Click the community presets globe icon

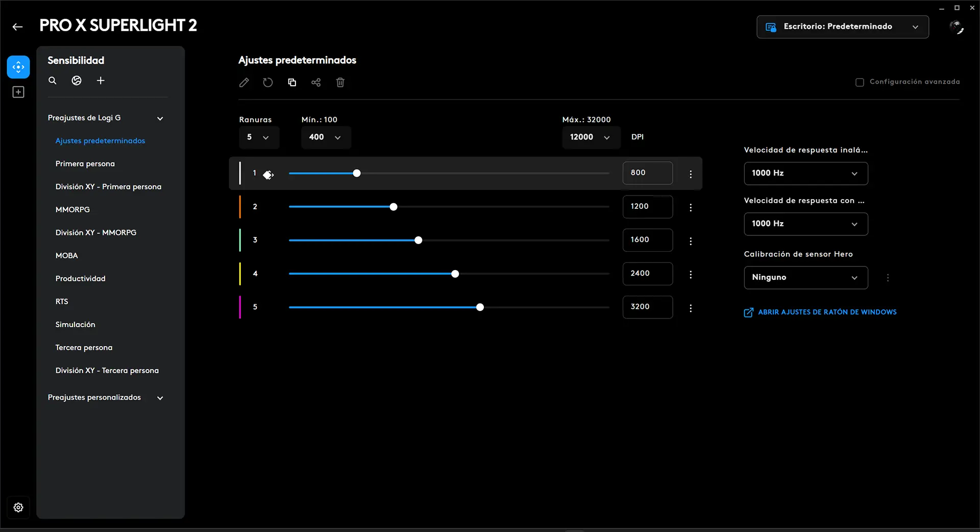click(77, 81)
